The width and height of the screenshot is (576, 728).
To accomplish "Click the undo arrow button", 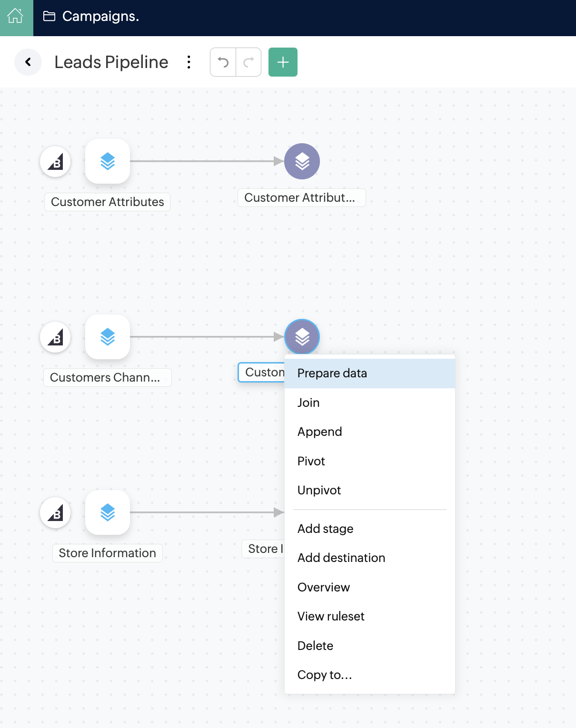I will point(223,62).
